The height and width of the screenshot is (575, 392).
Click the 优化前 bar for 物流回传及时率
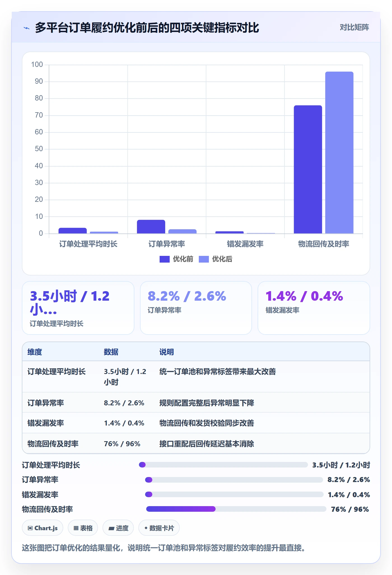coord(308,169)
